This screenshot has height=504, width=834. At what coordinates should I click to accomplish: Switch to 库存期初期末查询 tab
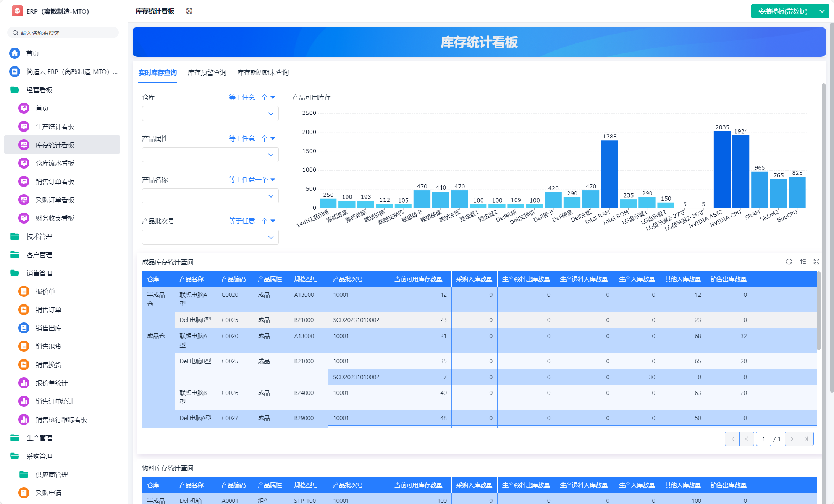[263, 72]
